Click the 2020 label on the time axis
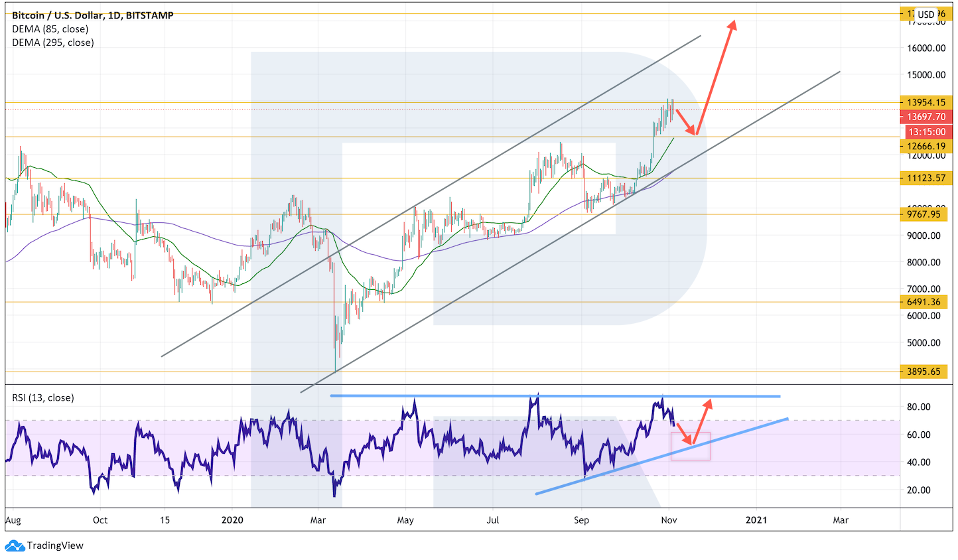Screen dimensions: 958x560 (232, 520)
